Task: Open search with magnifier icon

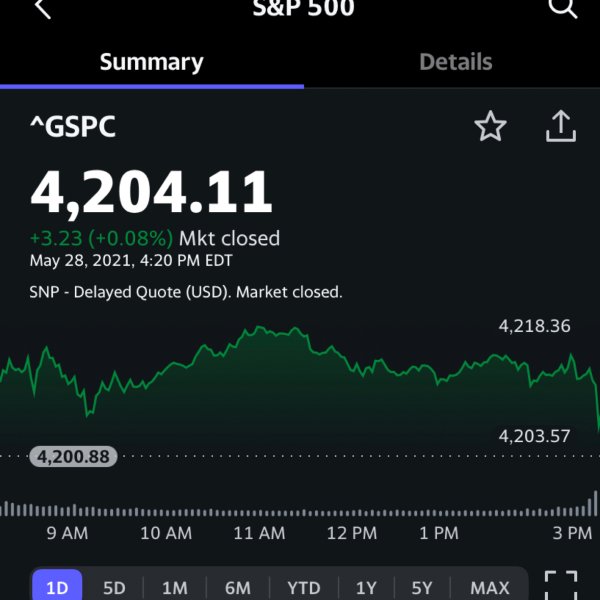Action: pos(562,8)
